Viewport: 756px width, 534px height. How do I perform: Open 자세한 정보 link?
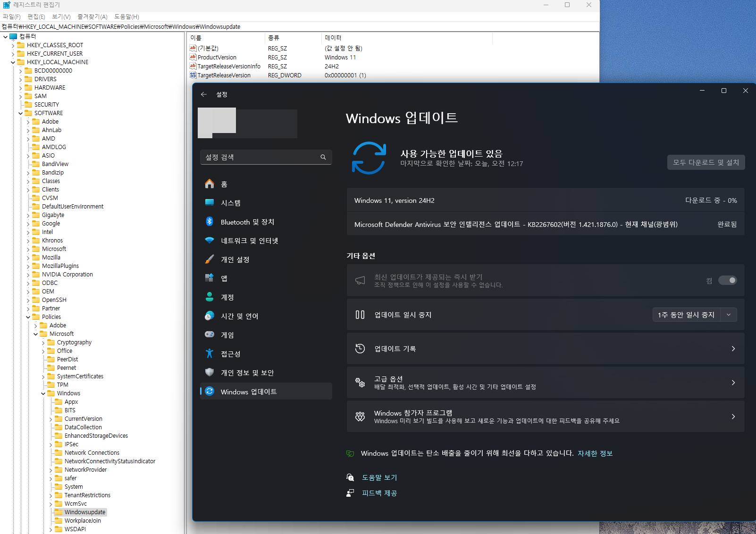pyautogui.click(x=595, y=453)
